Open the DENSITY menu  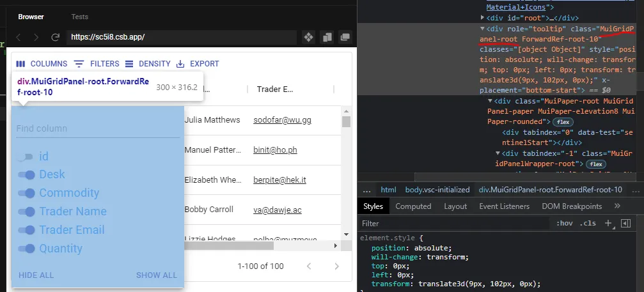(x=148, y=64)
